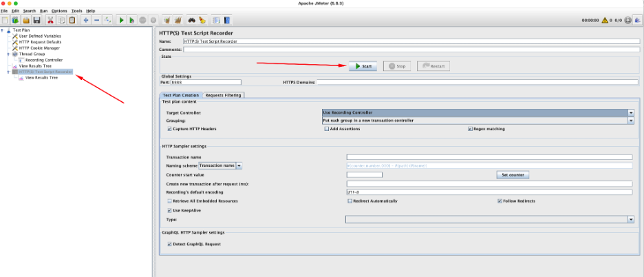Click Start no pauses toolbar icon
The image size is (644, 277).
(132, 20)
